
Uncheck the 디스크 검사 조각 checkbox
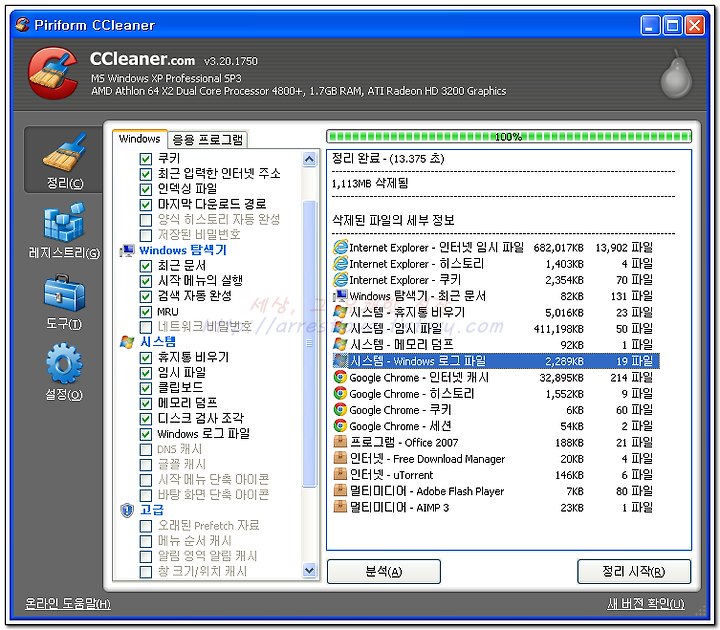pos(146,419)
